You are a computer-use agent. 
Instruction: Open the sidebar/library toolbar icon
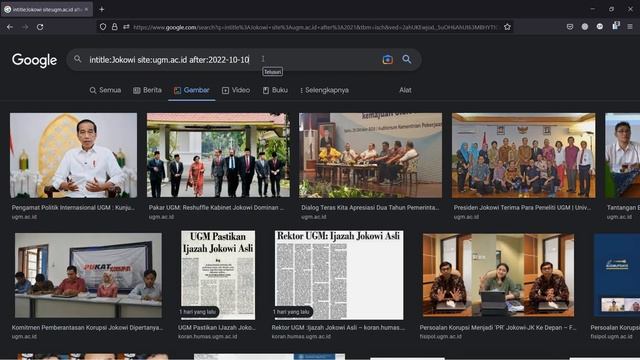pos(616,26)
